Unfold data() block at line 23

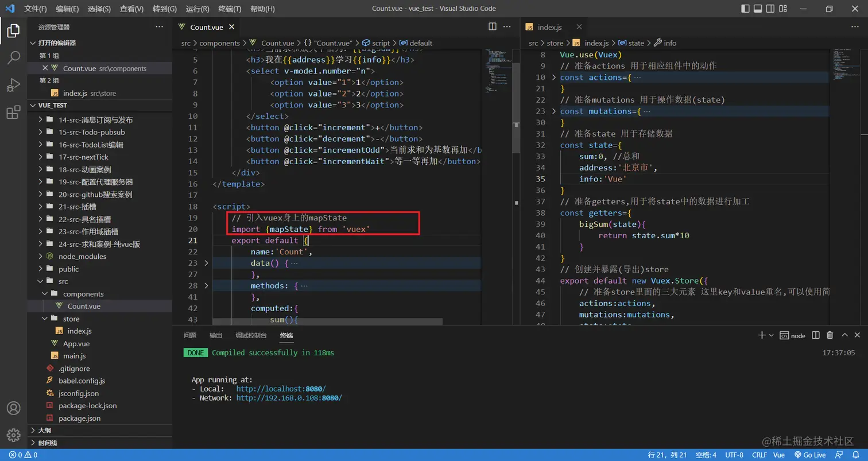(207, 263)
